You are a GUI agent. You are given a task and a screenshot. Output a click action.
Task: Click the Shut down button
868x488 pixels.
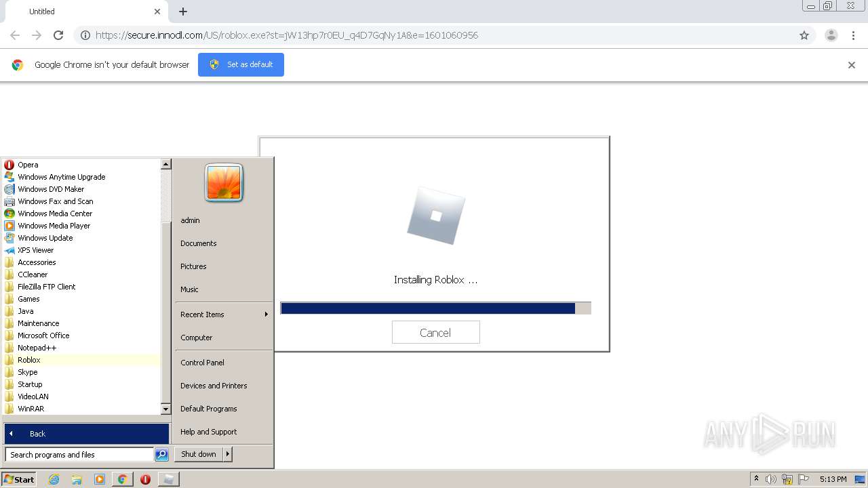(x=199, y=454)
